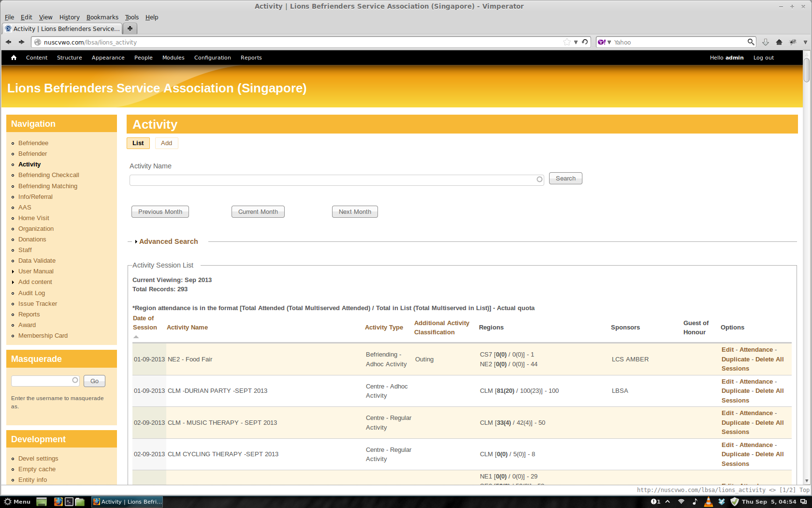
Task: Click the Masquerade username field
Action: [45, 381]
